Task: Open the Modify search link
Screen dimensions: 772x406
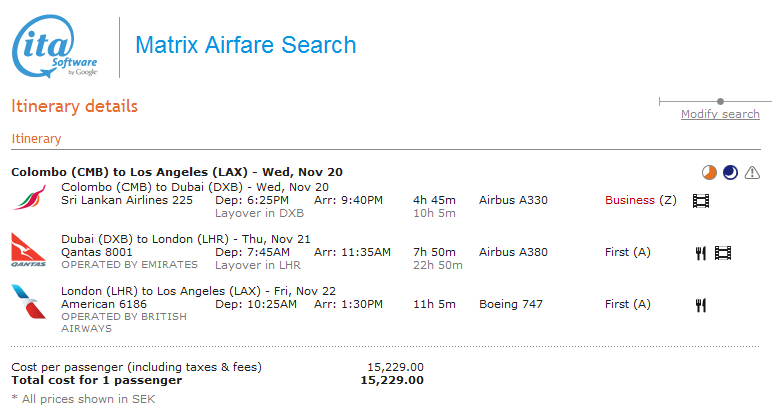Action: pyautogui.click(x=720, y=114)
